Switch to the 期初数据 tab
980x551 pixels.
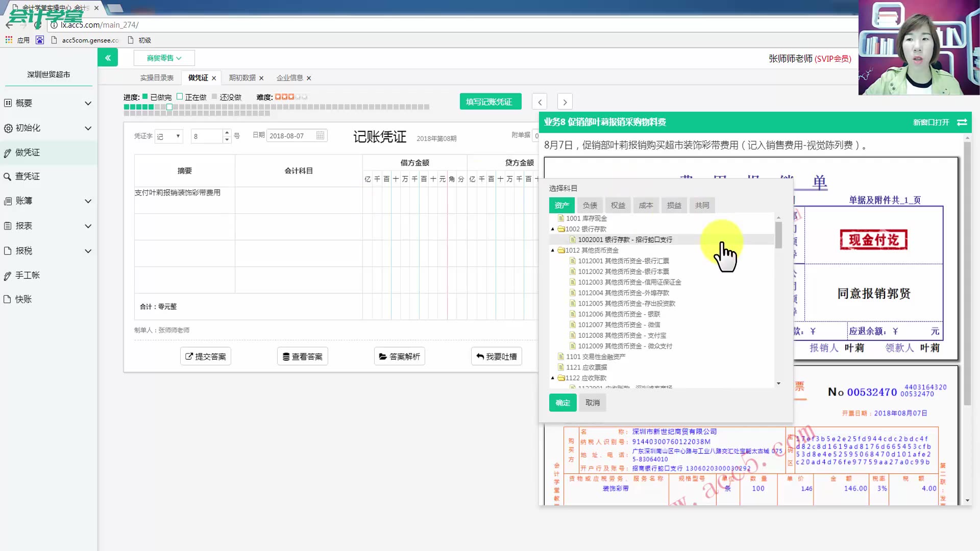[x=242, y=78]
